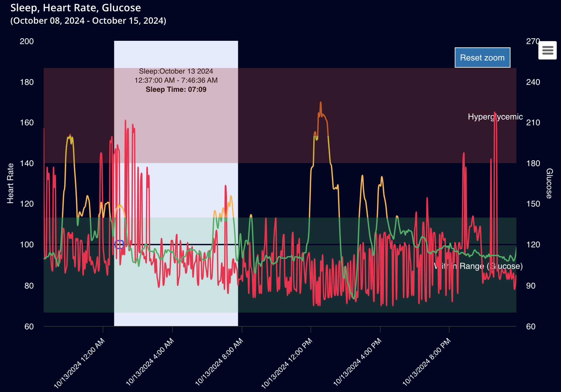Click the 10/13/2024 8:00 AM axis label

tap(219, 362)
